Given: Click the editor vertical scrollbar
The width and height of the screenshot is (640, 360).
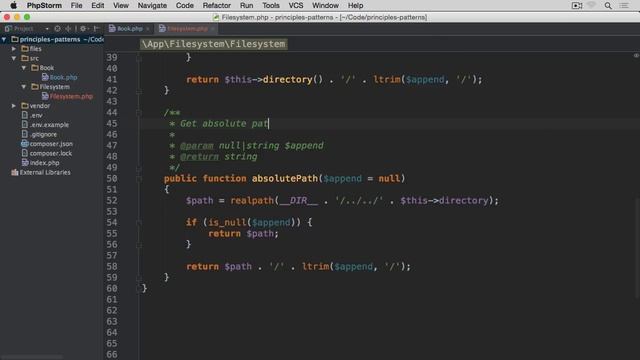Looking at the screenshot, I should click(x=638, y=249).
